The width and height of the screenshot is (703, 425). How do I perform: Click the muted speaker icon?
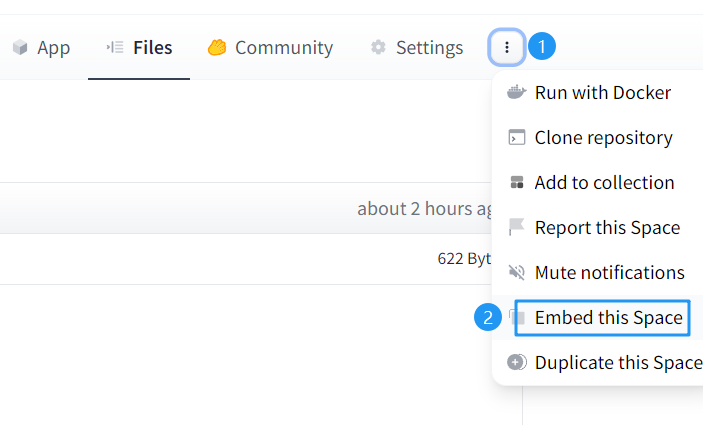pos(516,273)
